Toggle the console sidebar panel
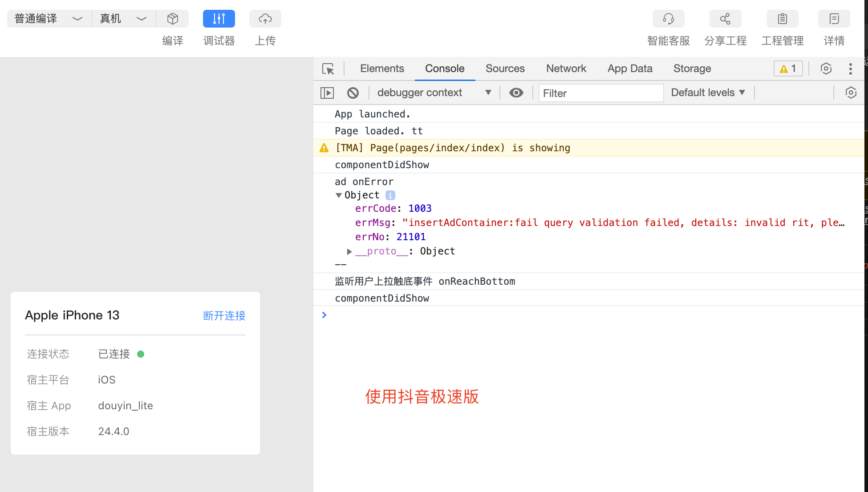Image resolution: width=868 pixels, height=492 pixels. tap(327, 93)
